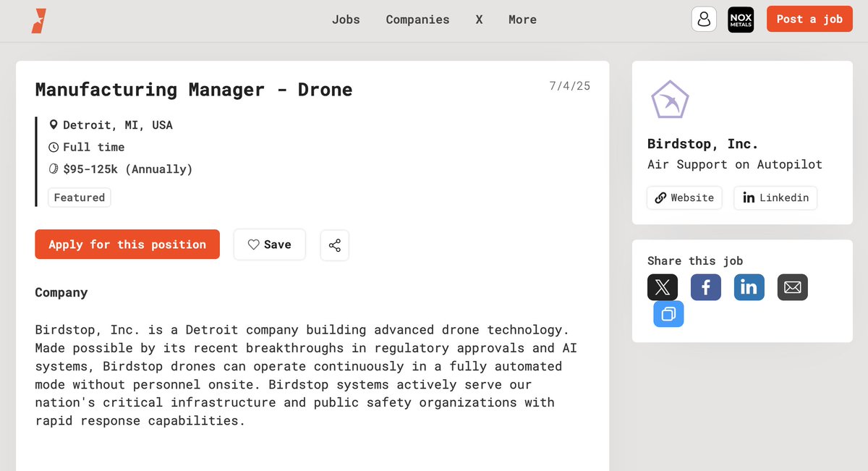This screenshot has width=868, height=471.
Task: Copy the job link with copy icon
Action: point(668,314)
